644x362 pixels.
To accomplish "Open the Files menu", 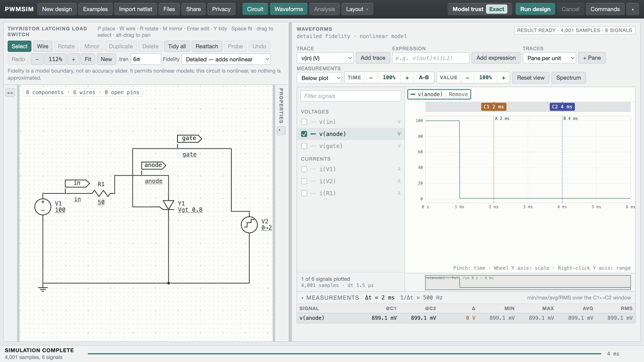I will (169, 9).
